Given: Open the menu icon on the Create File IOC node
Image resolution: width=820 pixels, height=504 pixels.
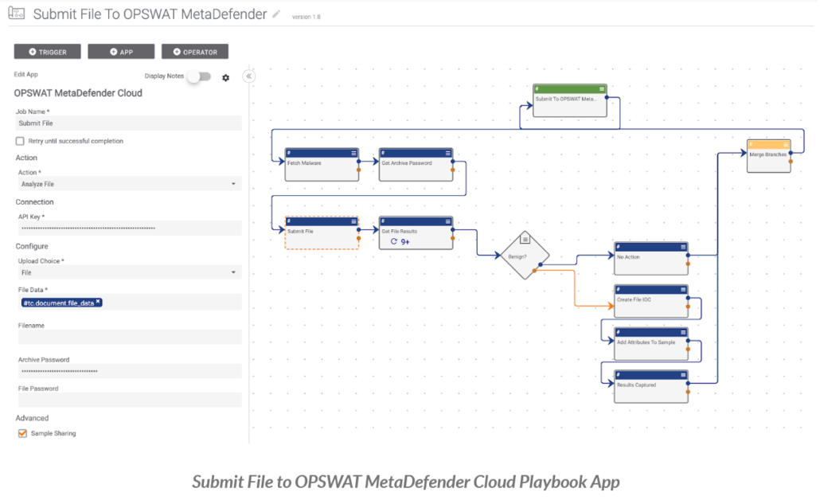Looking at the screenshot, I should click(683, 290).
